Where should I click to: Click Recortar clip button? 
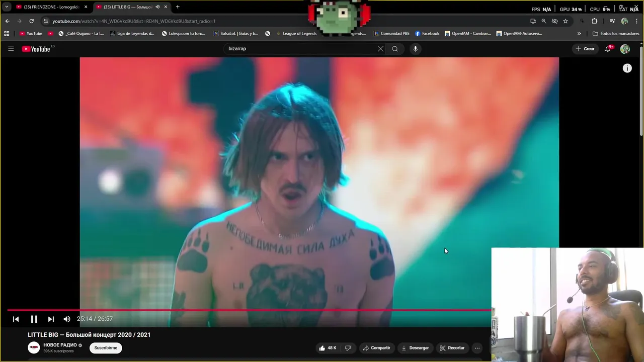[452, 348]
